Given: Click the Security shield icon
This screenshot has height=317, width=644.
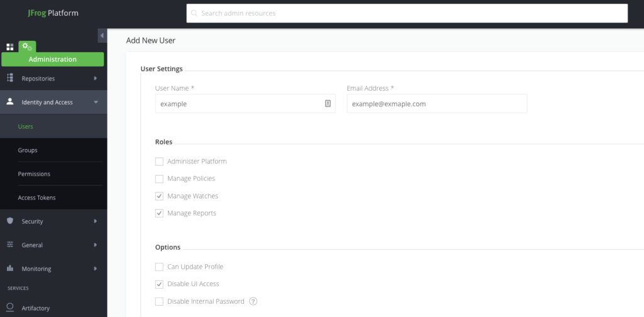Looking at the screenshot, I should 9,221.
